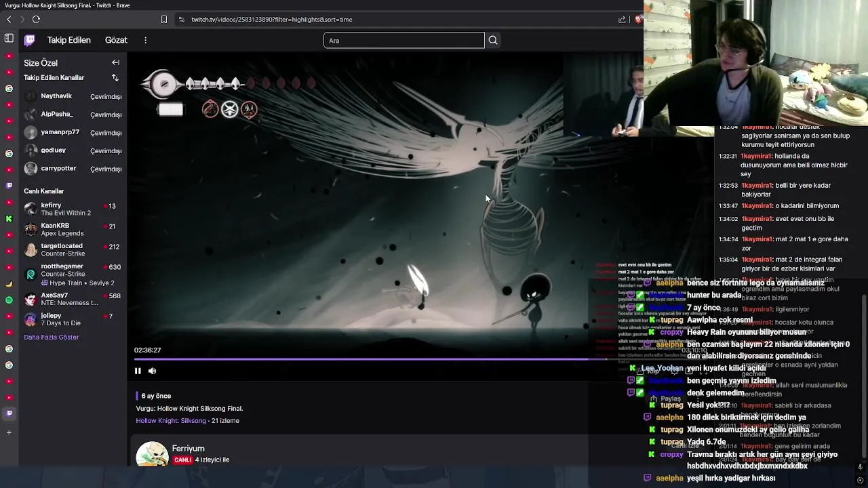Show more channels via Daha Fazla Göster
The width and height of the screenshot is (868, 488).
pos(52,338)
